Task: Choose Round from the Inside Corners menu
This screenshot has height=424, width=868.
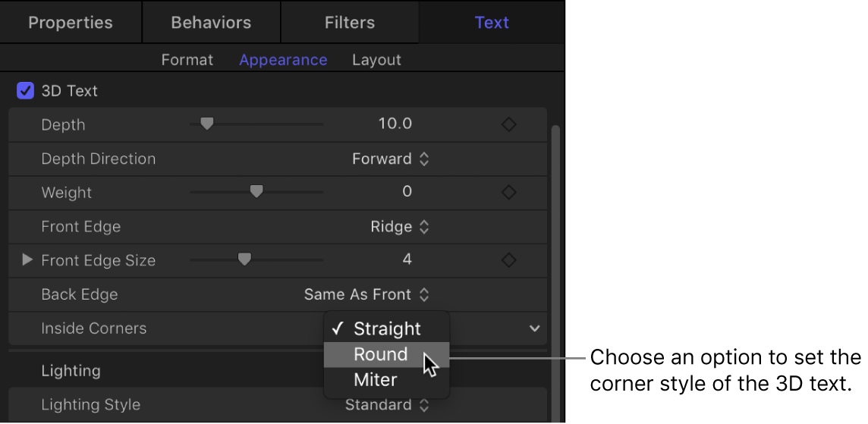Action: coord(381,354)
